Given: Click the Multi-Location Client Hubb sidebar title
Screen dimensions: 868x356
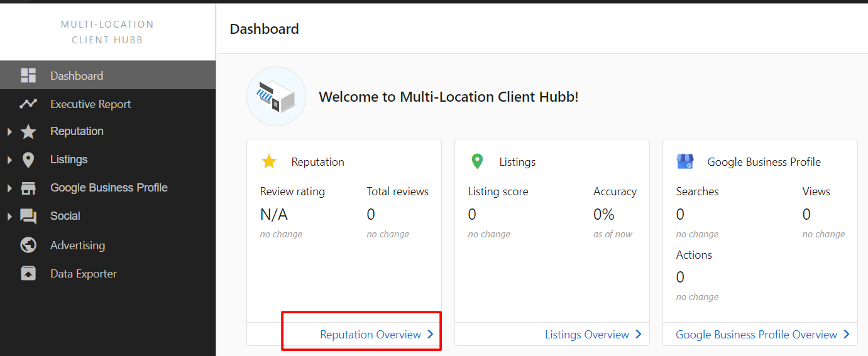Looking at the screenshot, I should pyautogui.click(x=107, y=32).
